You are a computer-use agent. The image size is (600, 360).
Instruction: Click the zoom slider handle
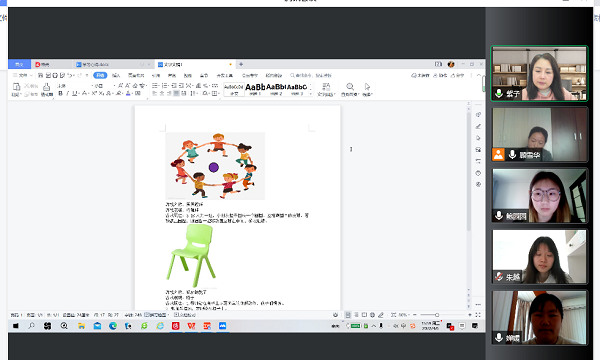coord(437,315)
